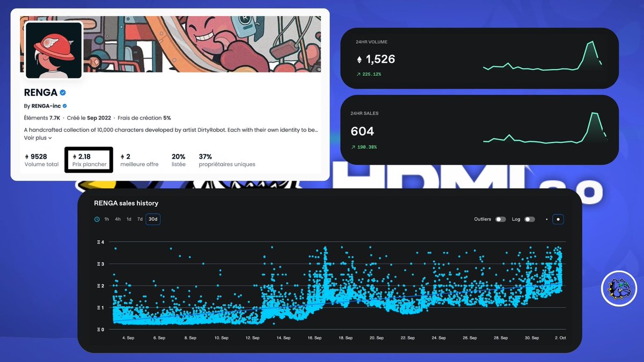Viewport: 644px width, 362px height.
Task: Switch to the 7d time range
Action: click(140, 219)
